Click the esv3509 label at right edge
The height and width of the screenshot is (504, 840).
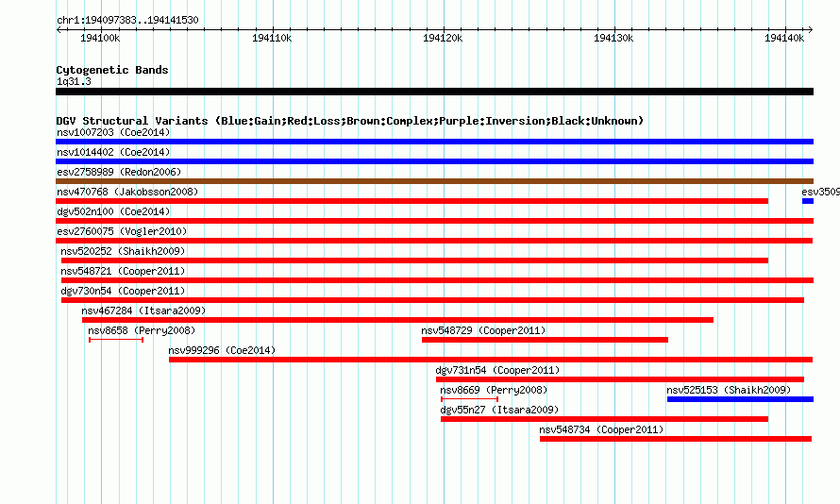[x=821, y=192]
